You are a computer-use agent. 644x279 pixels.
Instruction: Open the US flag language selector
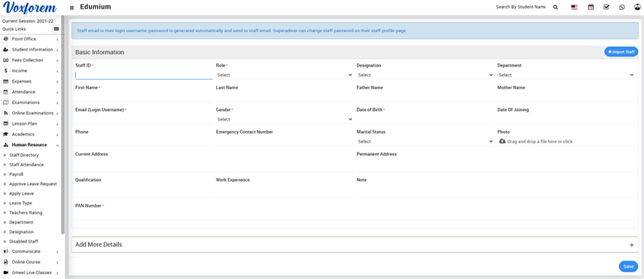(574, 7)
